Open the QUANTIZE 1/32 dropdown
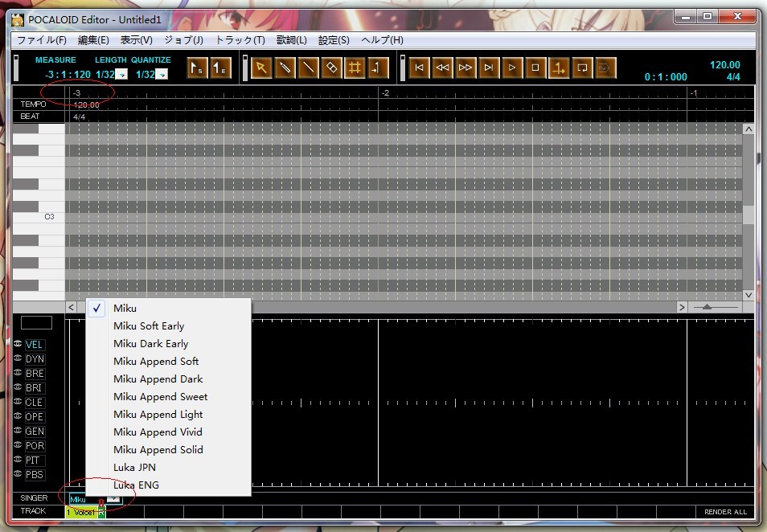The width and height of the screenshot is (767, 532). click(163, 75)
